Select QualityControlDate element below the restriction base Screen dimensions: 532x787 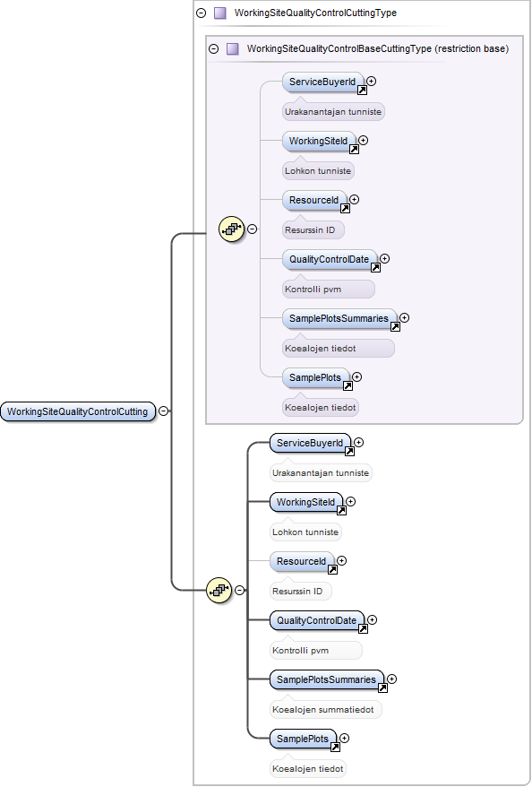point(316,621)
